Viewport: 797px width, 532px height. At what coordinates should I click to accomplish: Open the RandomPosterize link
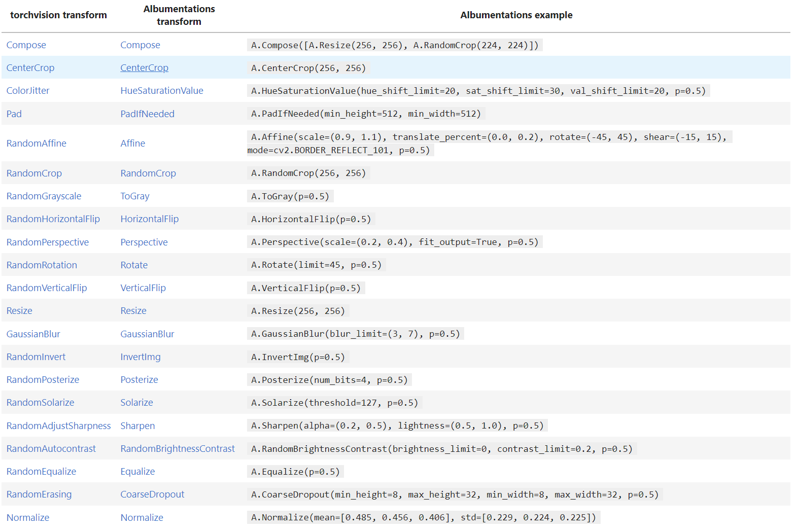tap(43, 380)
